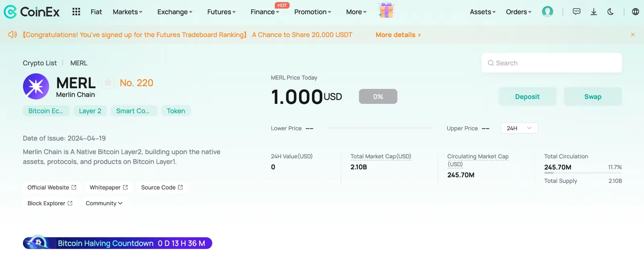
Task: Dismiss the Futures Tradeboard announcement banner
Action: (x=633, y=35)
